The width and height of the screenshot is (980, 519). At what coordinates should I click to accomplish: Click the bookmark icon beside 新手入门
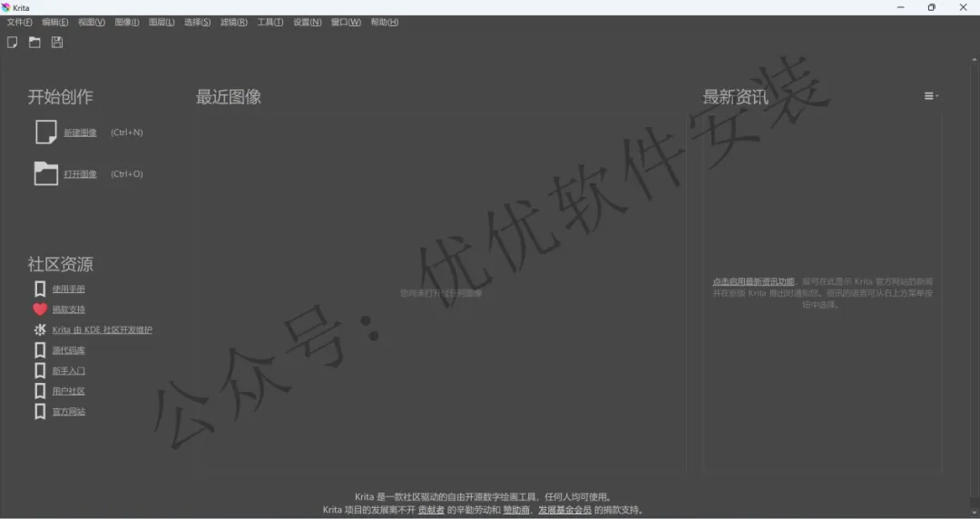[40, 370]
